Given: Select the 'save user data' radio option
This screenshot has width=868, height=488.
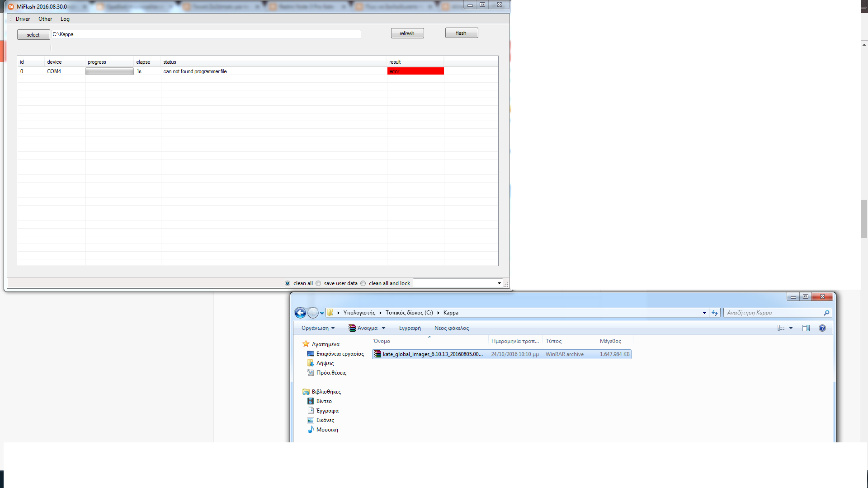Looking at the screenshot, I should pyautogui.click(x=318, y=283).
